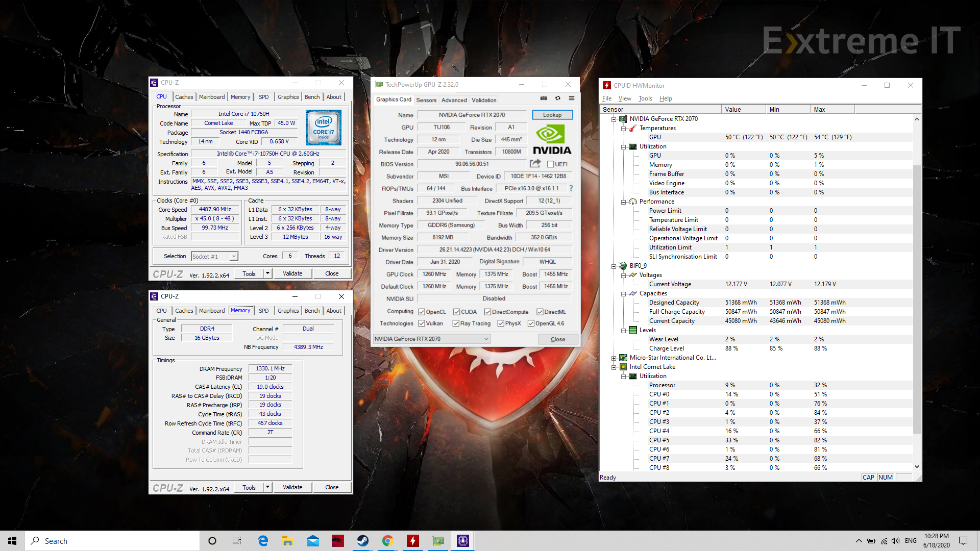Screen dimensions: 980x551
Task: Open the View menu in HWMonitor
Action: [625, 98]
